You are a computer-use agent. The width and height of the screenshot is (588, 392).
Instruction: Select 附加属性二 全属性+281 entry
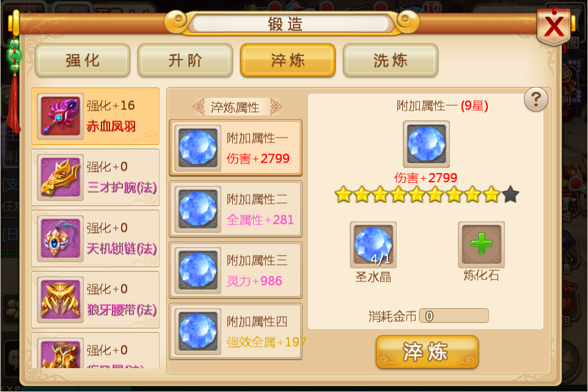235,209
